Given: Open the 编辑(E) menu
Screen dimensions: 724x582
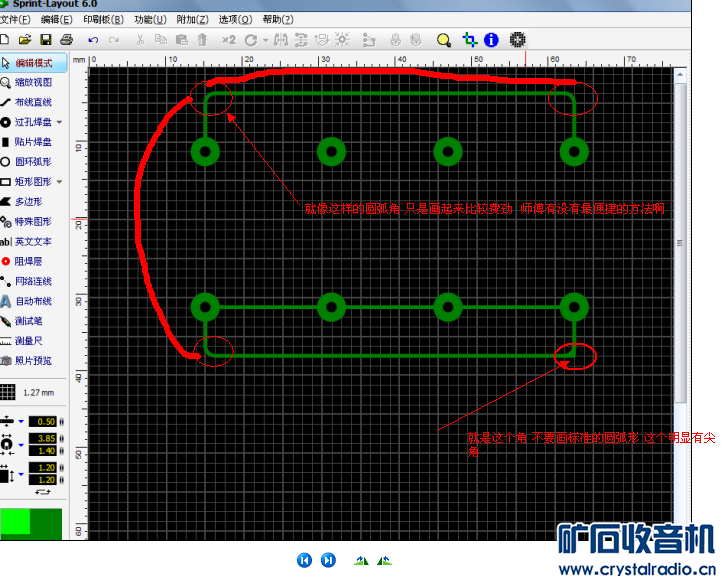Looking at the screenshot, I should [56, 20].
